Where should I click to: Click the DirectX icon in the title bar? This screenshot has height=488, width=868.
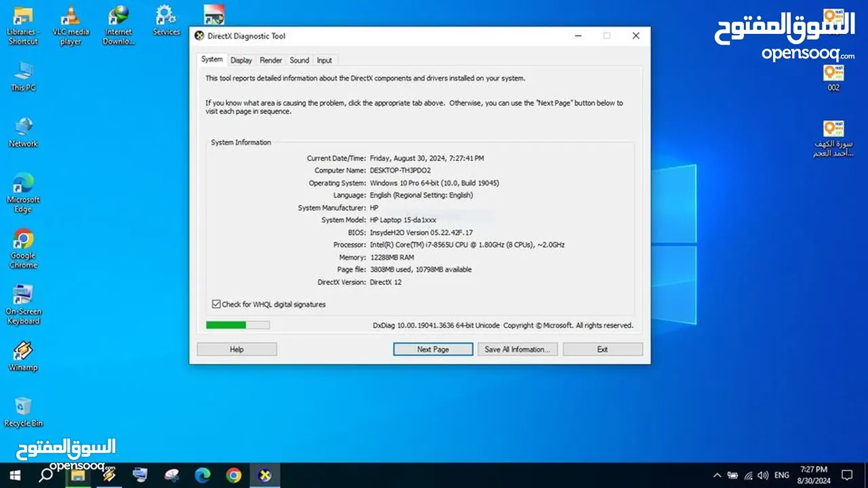[199, 36]
